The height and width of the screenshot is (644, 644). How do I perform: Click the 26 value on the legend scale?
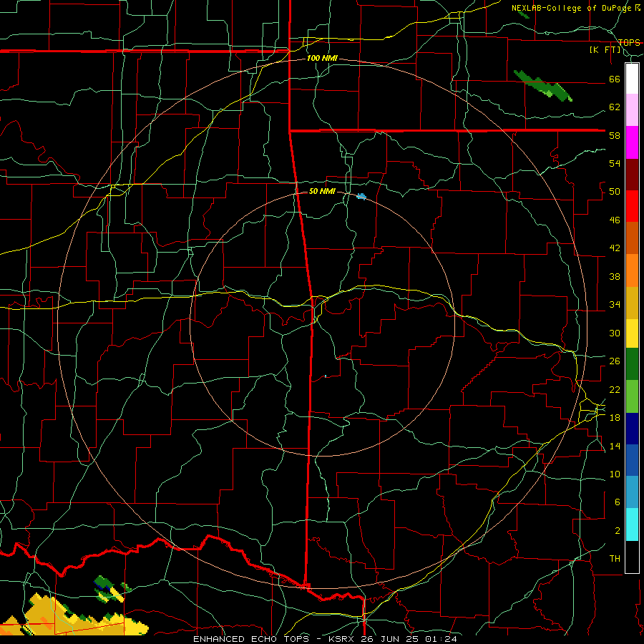tap(615, 361)
